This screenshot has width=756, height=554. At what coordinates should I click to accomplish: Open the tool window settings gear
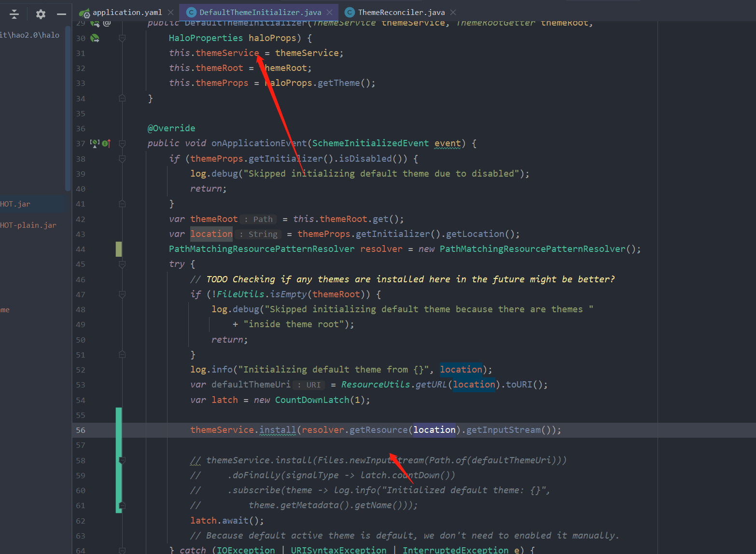click(x=40, y=14)
